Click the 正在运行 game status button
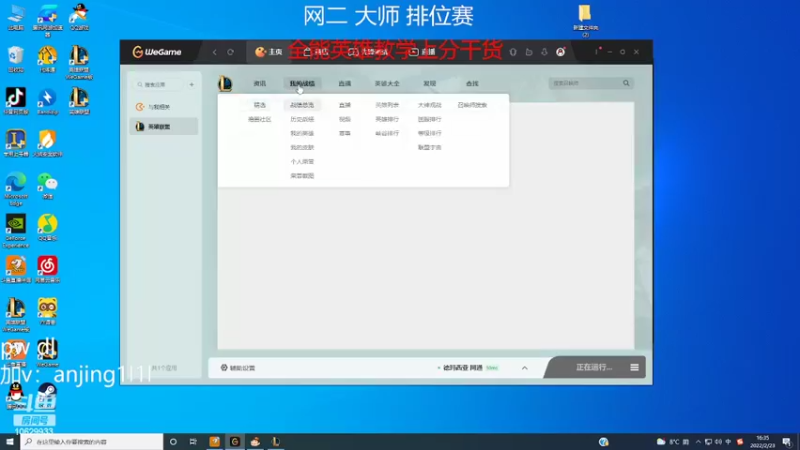Image resolution: width=800 pixels, height=450 pixels. tap(594, 367)
